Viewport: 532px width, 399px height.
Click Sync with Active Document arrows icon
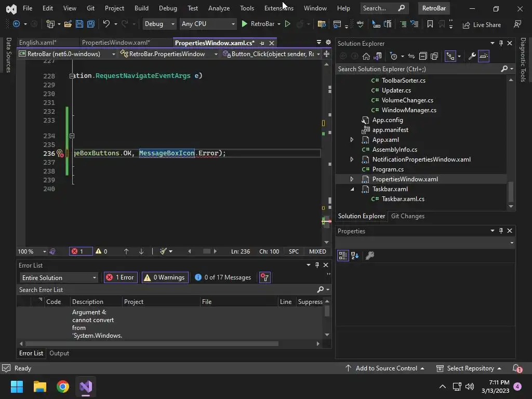click(x=411, y=56)
